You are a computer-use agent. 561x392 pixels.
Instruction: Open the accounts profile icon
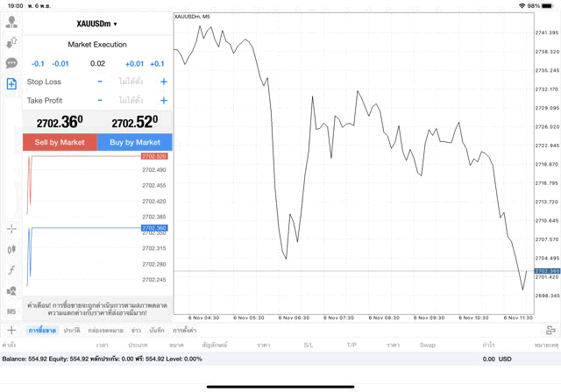coord(11,21)
